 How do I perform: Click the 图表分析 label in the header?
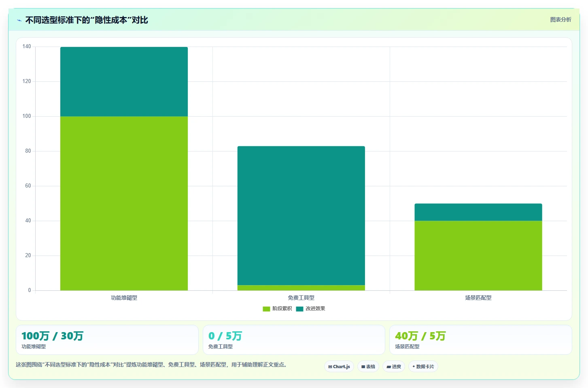560,19
